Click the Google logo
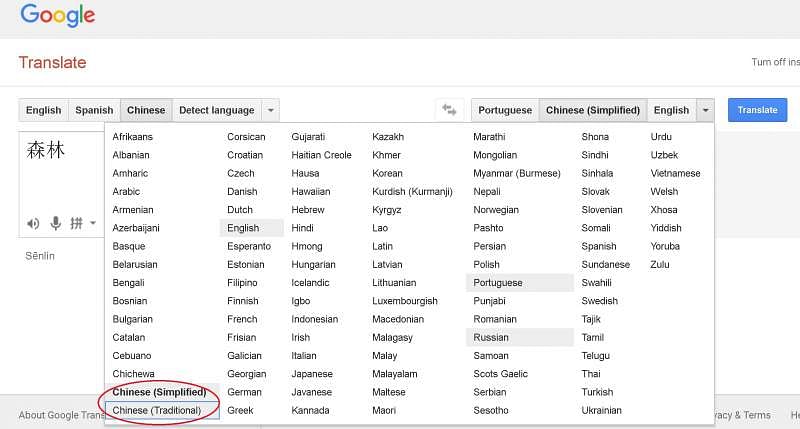 (58, 16)
